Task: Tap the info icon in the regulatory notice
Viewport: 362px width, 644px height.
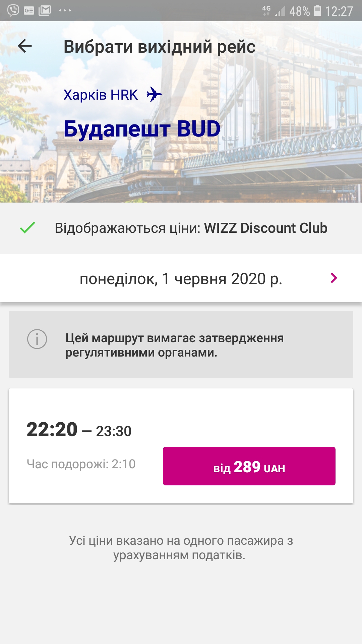Action: point(37,339)
